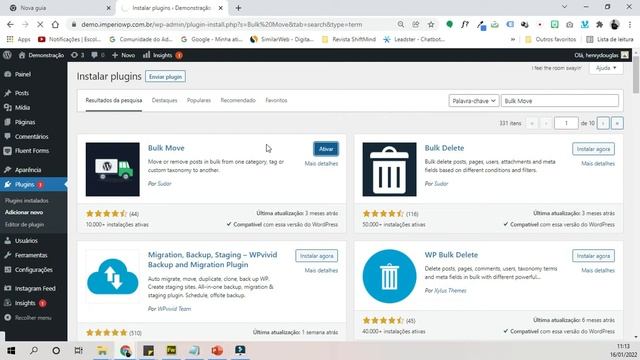Select the Resultados da pesquisa tab

pyautogui.click(x=114, y=100)
